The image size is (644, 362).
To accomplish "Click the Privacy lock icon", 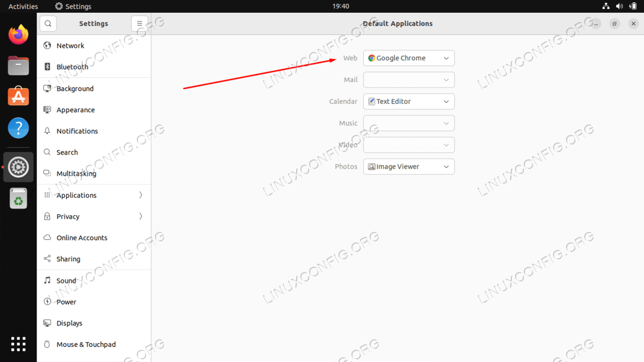I will (47, 216).
